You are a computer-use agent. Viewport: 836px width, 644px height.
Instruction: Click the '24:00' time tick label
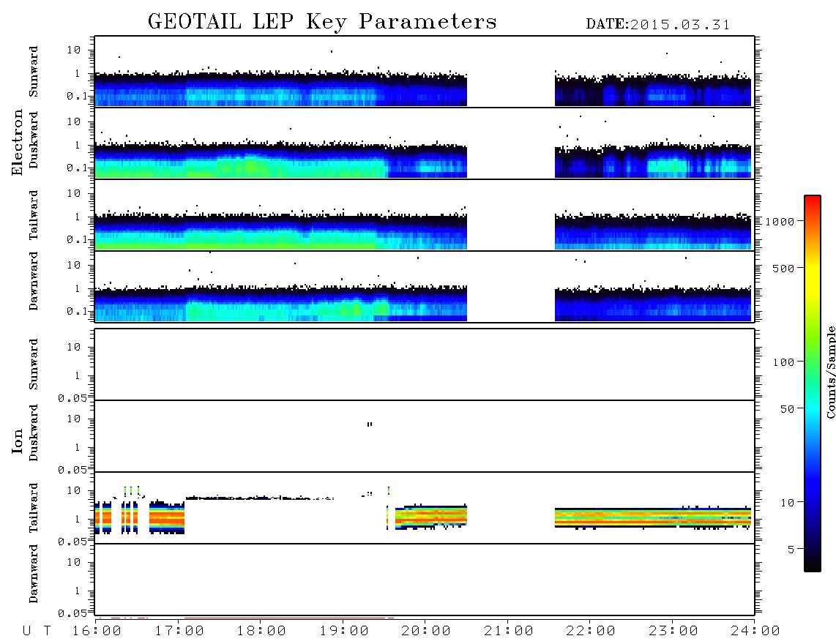[755, 632]
